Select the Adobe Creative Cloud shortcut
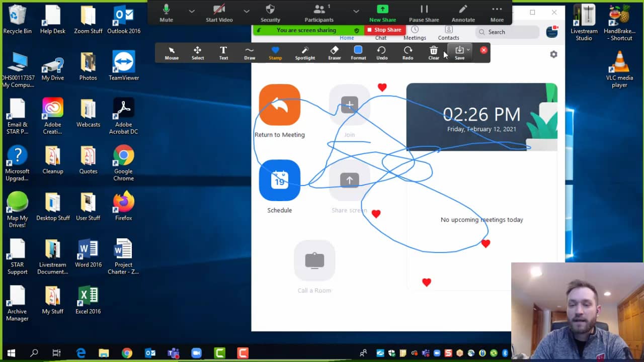Image resolution: width=644 pixels, height=362 pixels. pyautogui.click(x=53, y=116)
